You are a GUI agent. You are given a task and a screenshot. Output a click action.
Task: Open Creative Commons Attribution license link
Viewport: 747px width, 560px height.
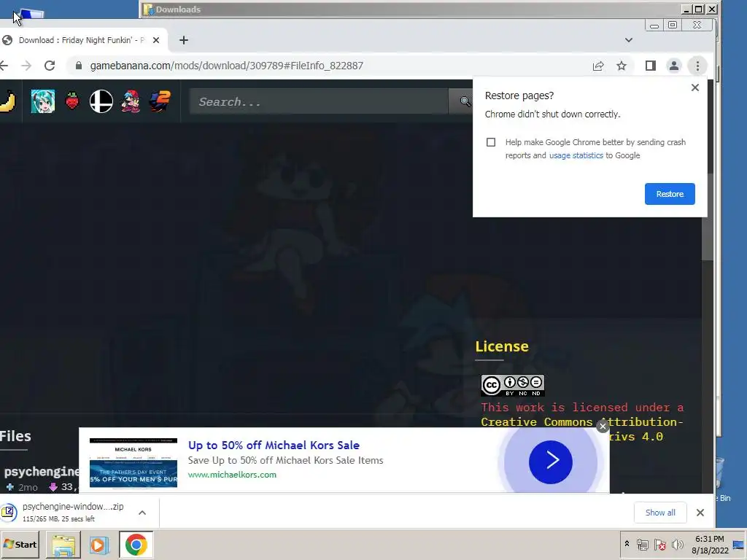pyautogui.click(x=581, y=422)
